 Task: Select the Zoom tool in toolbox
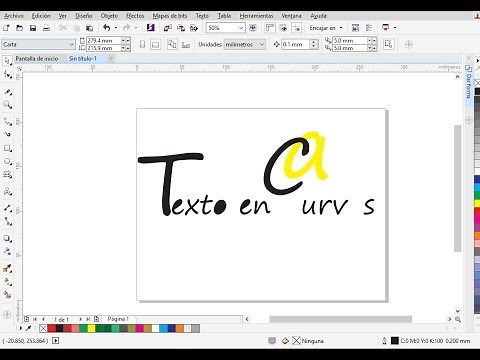[7, 105]
